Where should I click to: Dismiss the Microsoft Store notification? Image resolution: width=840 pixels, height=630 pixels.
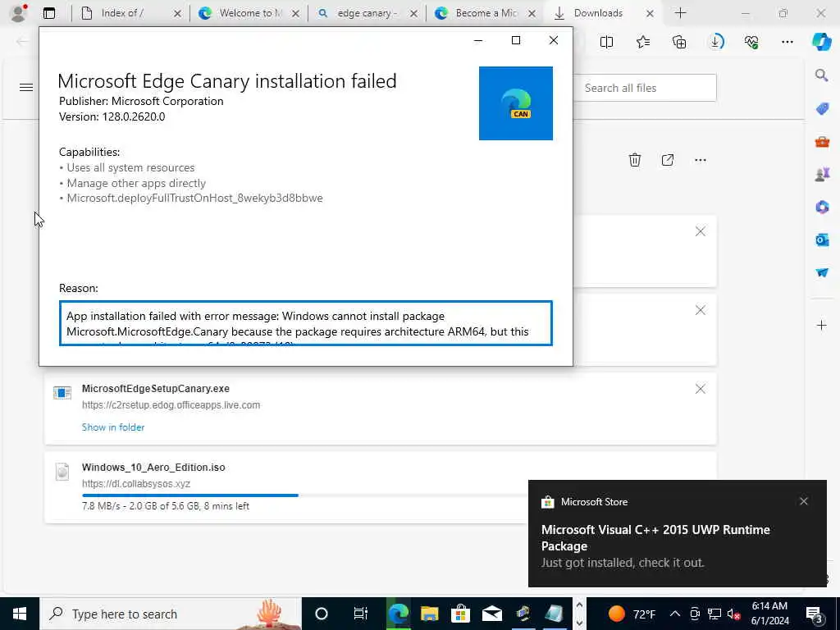(x=804, y=501)
